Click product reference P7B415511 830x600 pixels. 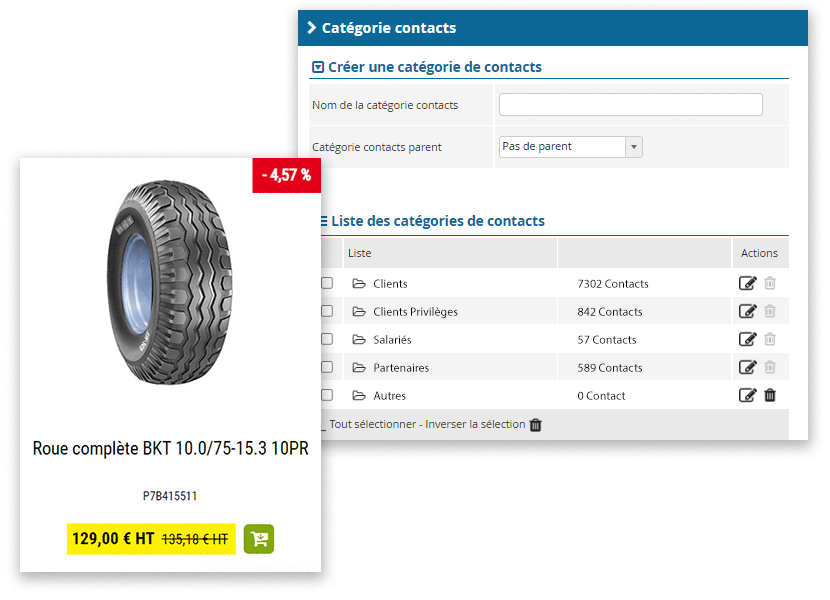coord(170,496)
